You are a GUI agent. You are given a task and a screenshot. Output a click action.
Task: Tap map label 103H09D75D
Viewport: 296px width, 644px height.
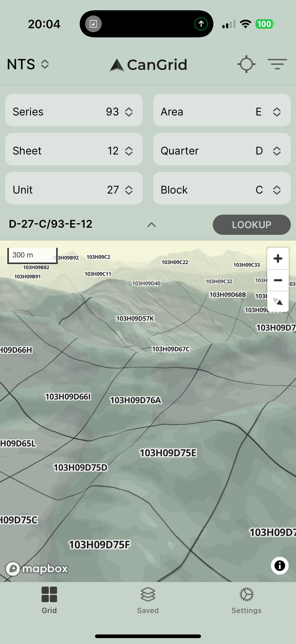(x=81, y=467)
